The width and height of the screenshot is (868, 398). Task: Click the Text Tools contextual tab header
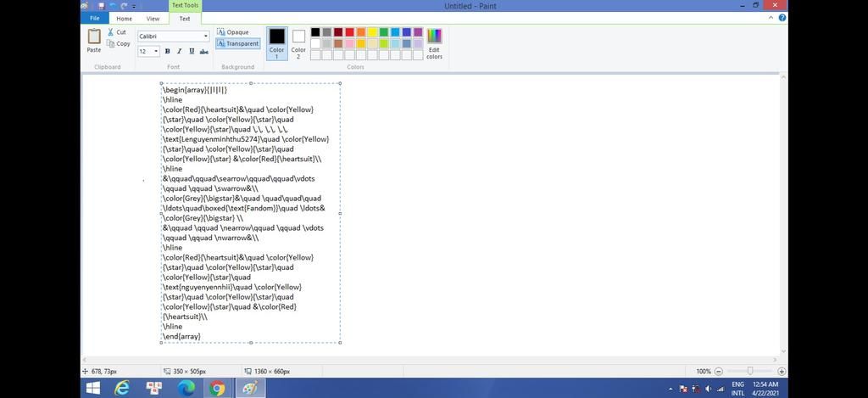click(x=185, y=6)
